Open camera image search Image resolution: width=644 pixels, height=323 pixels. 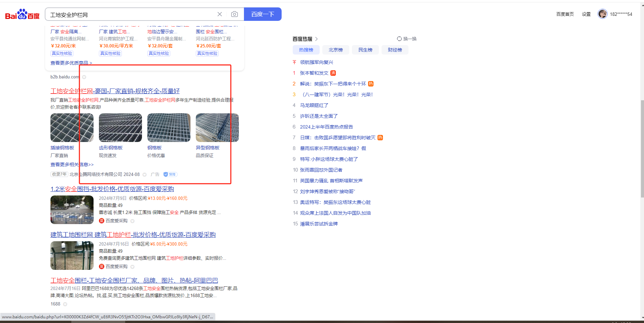[x=235, y=14]
